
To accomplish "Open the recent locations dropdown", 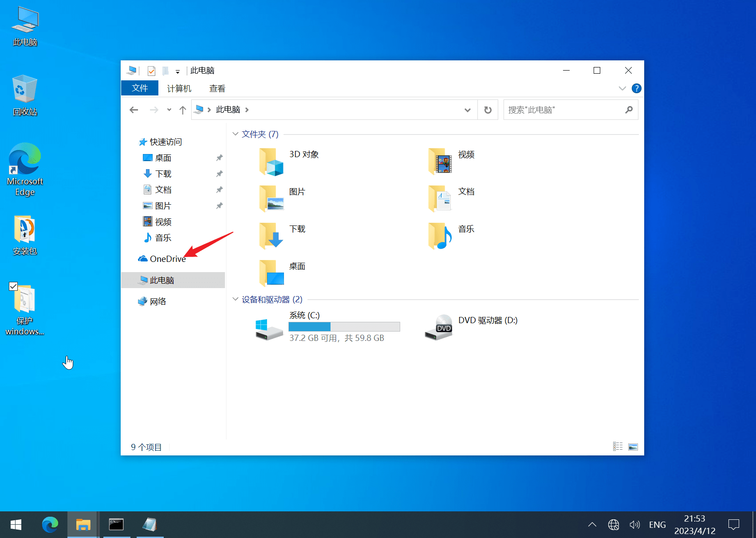I will coord(169,110).
